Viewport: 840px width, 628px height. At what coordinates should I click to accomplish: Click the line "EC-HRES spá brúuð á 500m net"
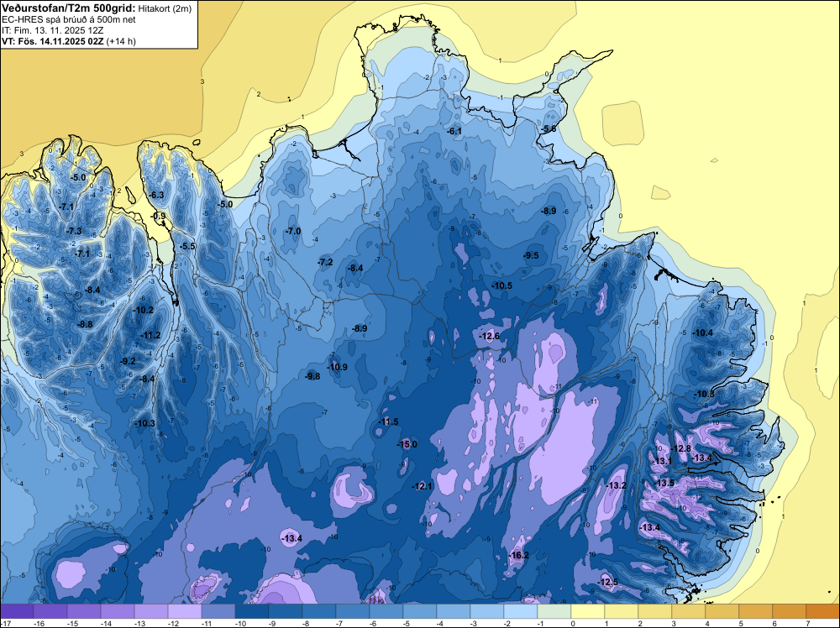(69, 20)
